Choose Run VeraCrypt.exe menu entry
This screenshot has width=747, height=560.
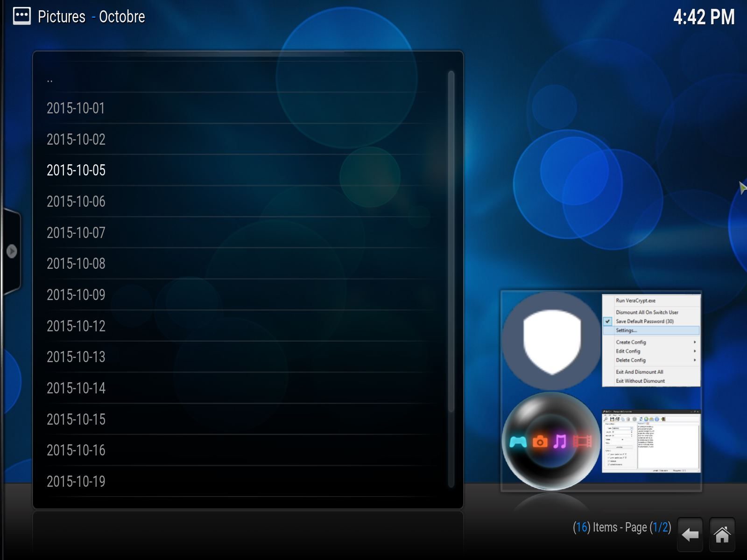(635, 301)
